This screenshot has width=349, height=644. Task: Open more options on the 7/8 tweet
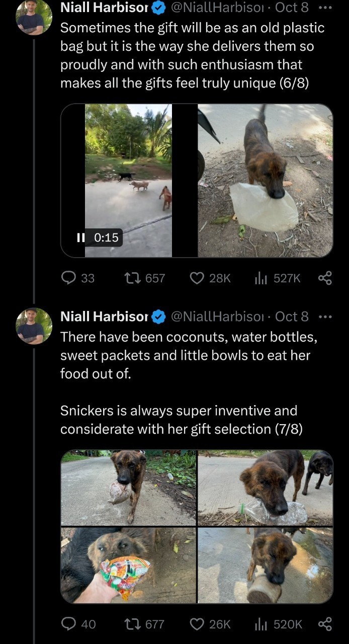[x=325, y=317]
